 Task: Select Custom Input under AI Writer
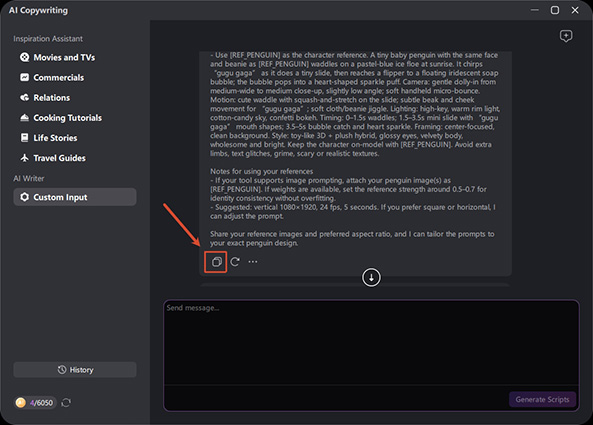[75, 197]
